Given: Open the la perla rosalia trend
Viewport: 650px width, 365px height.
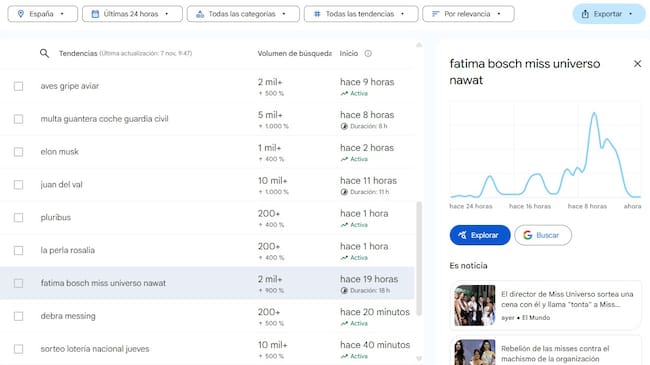Looking at the screenshot, I should (68, 250).
